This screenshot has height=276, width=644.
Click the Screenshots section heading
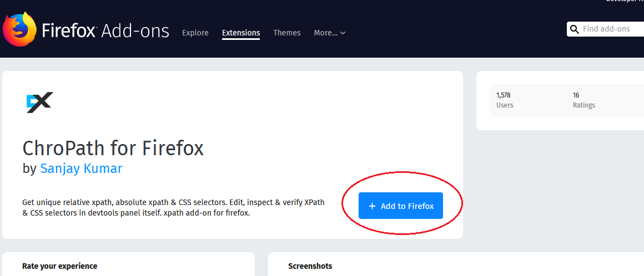click(310, 266)
